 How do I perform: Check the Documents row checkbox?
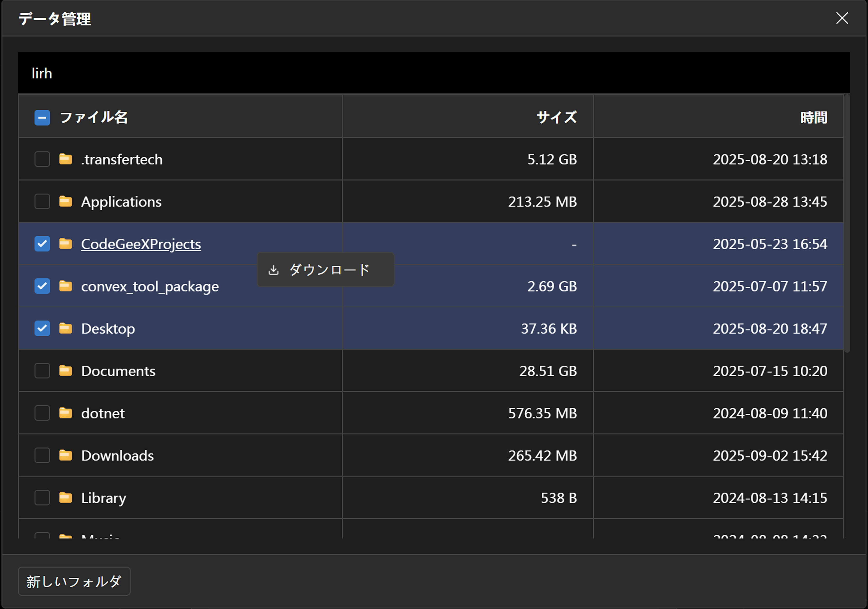(x=42, y=371)
